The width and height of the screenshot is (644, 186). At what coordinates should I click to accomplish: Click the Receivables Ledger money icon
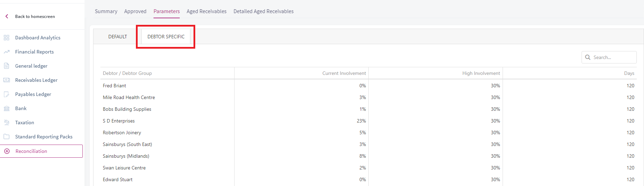tap(7, 80)
